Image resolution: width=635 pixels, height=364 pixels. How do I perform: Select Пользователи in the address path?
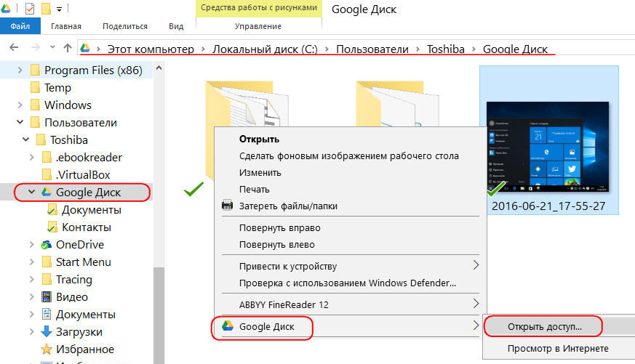coord(372,49)
